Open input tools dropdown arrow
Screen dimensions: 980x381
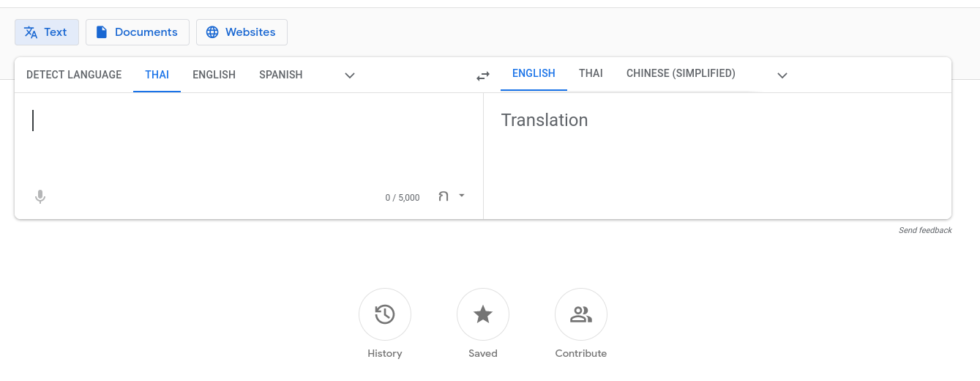pos(462,196)
